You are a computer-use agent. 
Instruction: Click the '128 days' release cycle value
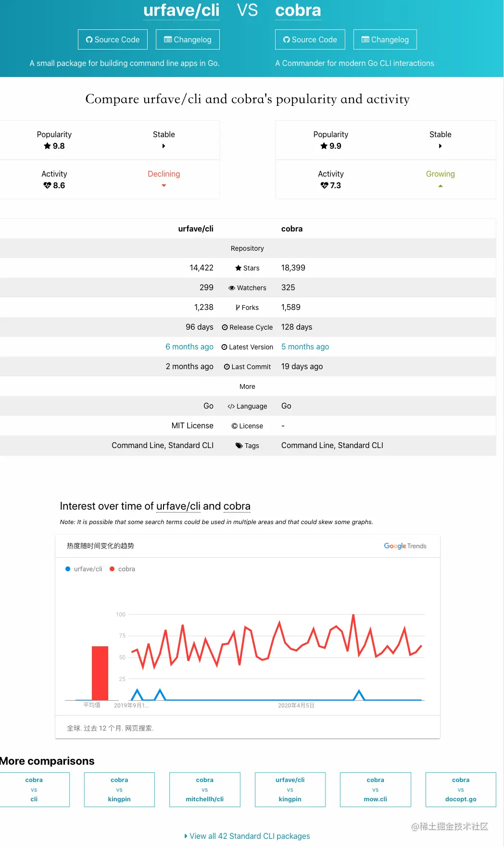pyautogui.click(x=297, y=327)
